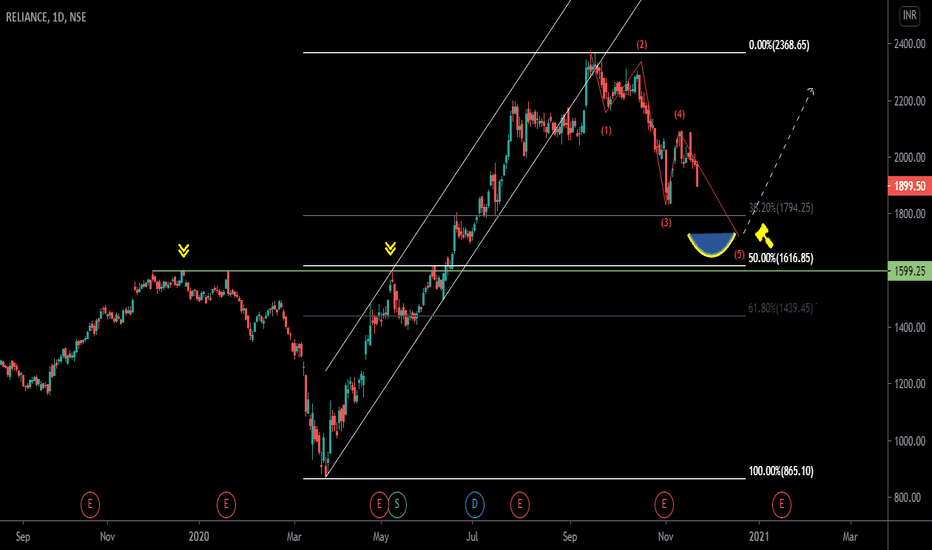This screenshot has width=932, height=550.
Task: Select the 0.00%(2368.65) Fibonacci label
Action: tap(779, 45)
